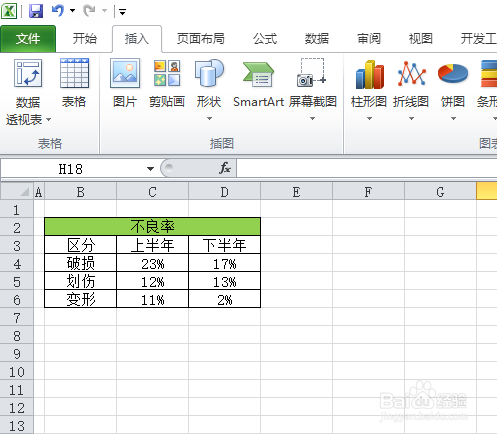Open the 剪贴画 clip art pane
This screenshot has width=497, height=434.
tap(167, 83)
